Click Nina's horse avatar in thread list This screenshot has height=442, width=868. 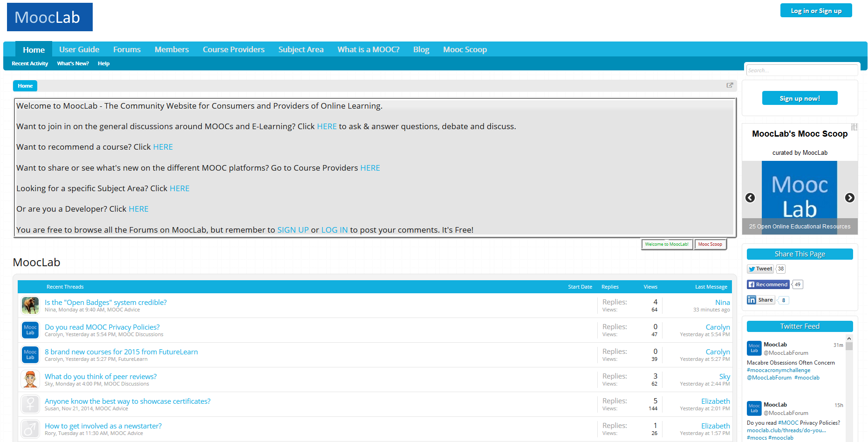pyautogui.click(x=30, y=305)
